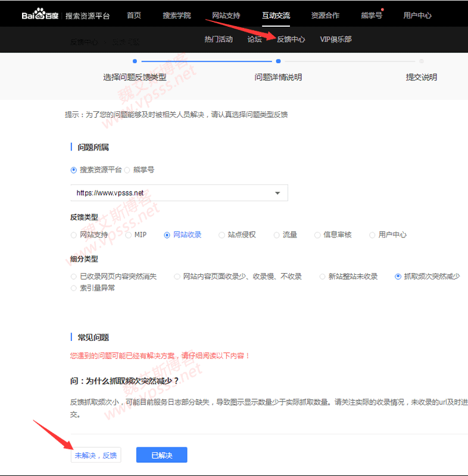
Task: Click the https://www.vpsss.net combo box
Action: pos(173,193)
